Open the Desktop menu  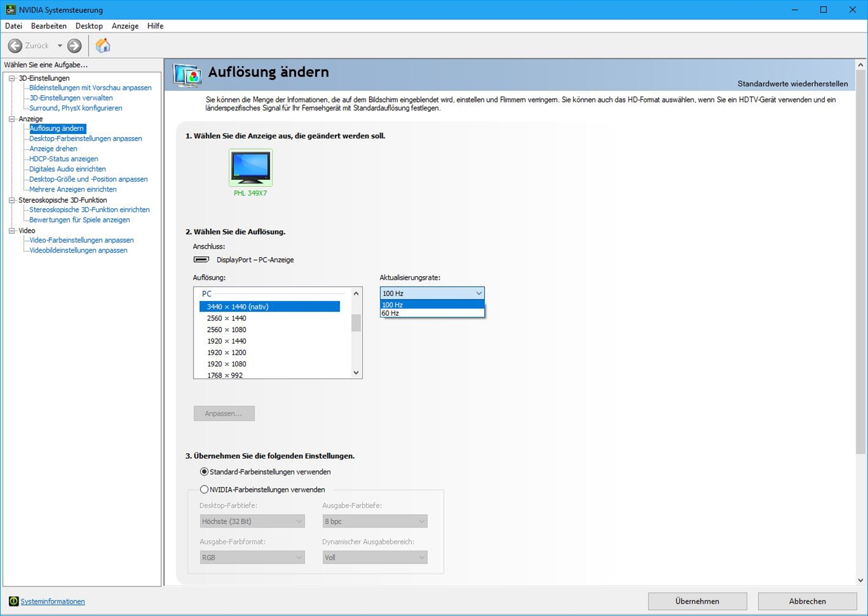coord(89,26)
